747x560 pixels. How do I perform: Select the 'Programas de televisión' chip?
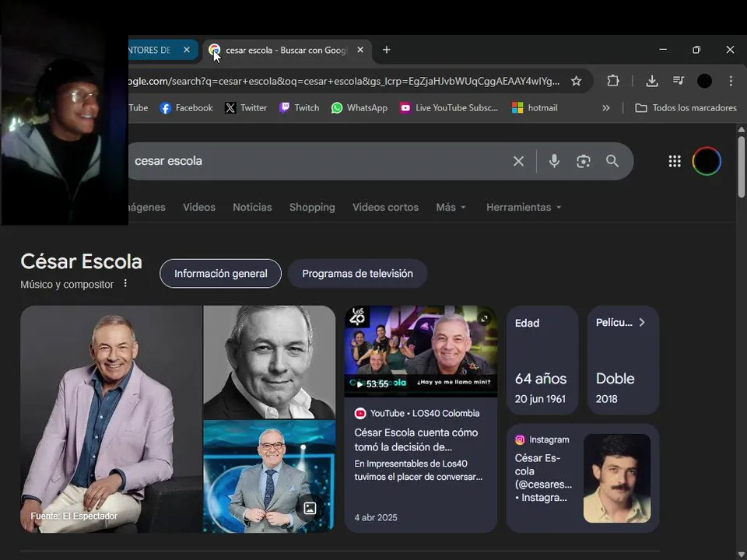tap(357, 273)
